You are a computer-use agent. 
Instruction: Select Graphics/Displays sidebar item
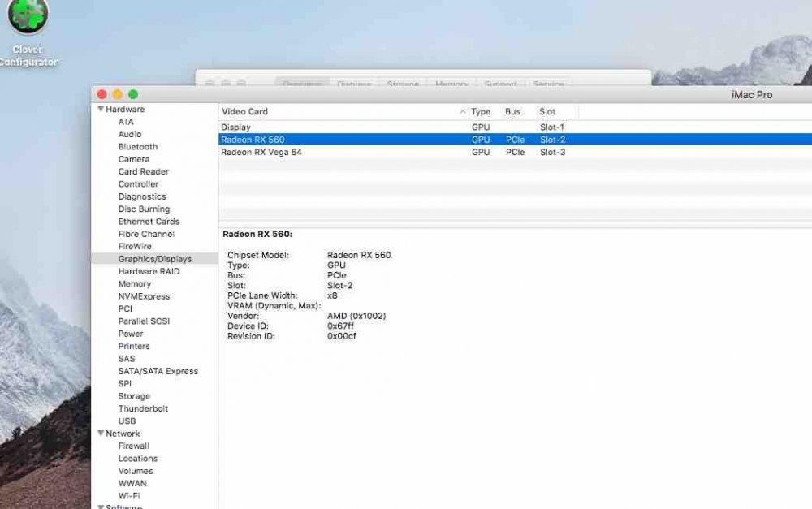click(155, 258)
